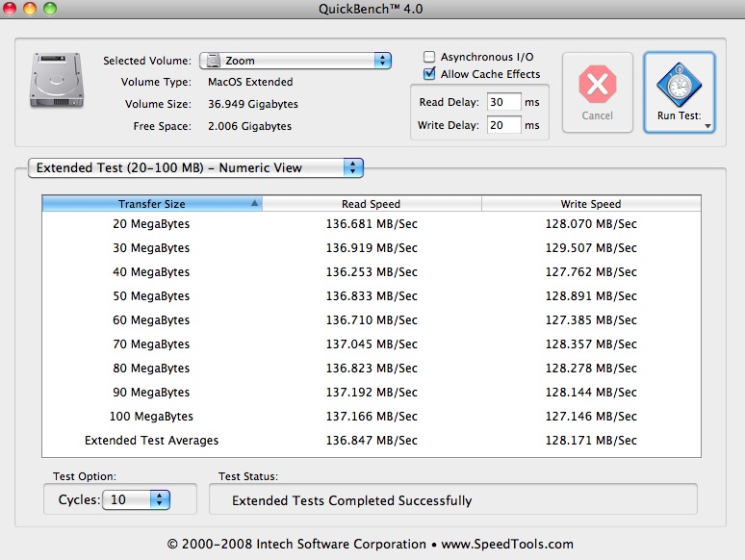The width and height of the screenshot is (745, 560).
Task: Click the Extended Tests Completed Successfully status
Action: [x=352, y=500]
